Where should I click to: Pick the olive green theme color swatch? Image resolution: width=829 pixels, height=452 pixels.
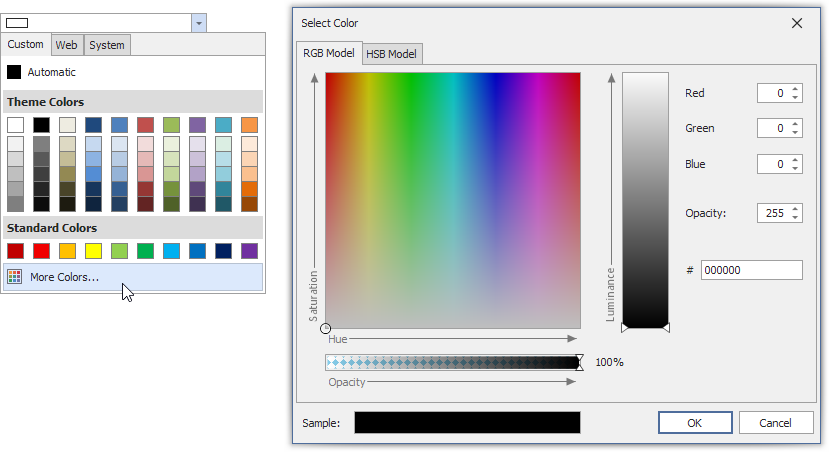click(171, 125)
